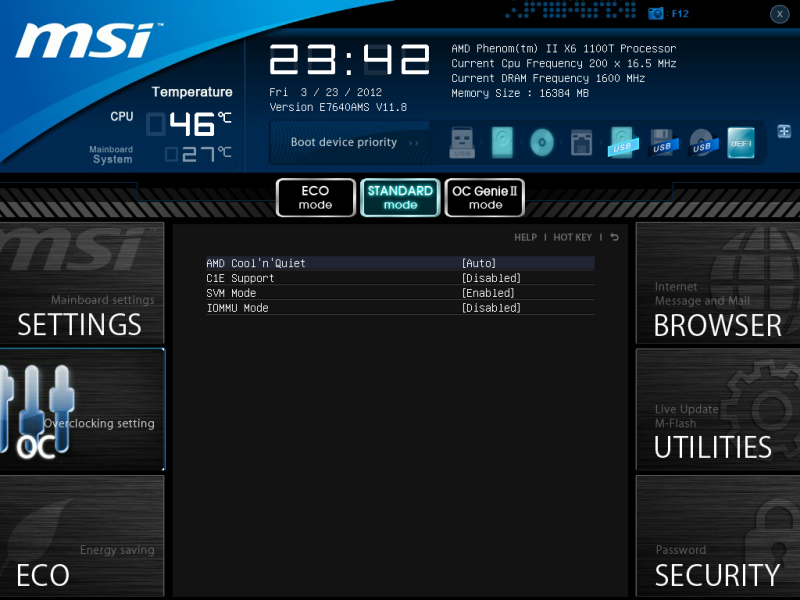
Task: Click the Current Cpu Frequency line
Action: click(563, 63)
